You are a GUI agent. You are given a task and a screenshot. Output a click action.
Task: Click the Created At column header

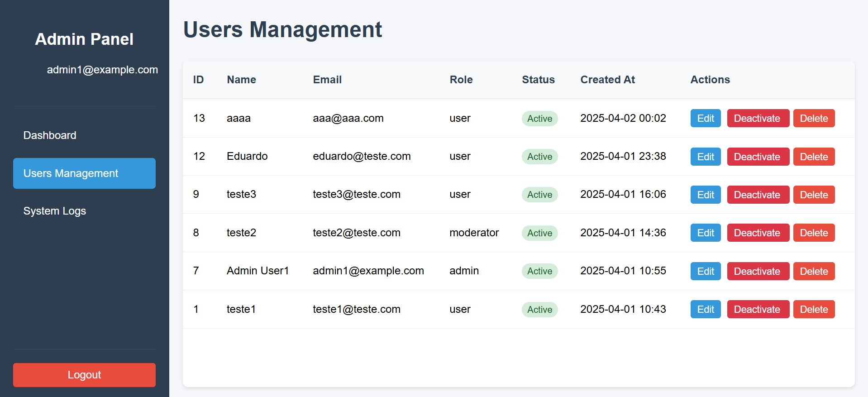pyautogui.click(x=607, y=80)
